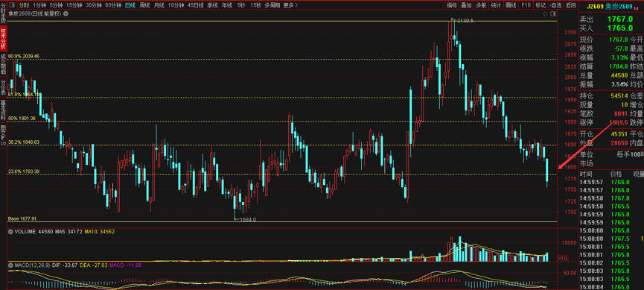Click the J2609 焦炭2609 contract title
The image size is (644, 290).
609,7
